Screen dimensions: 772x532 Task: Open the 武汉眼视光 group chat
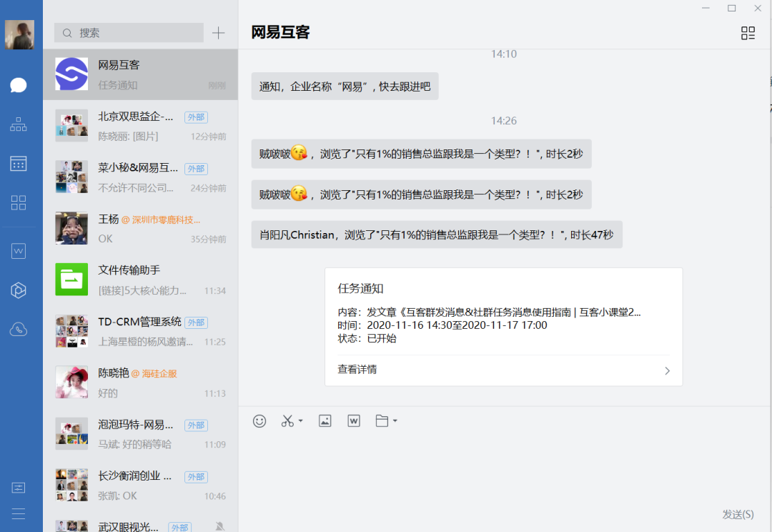pyautogui.click(x=140, y=522)
